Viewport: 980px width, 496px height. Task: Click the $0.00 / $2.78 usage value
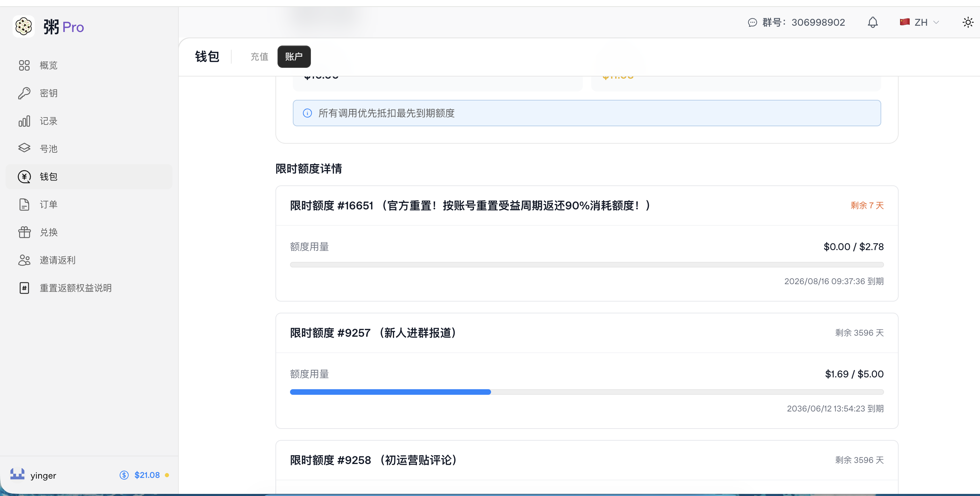coord(854,247)
